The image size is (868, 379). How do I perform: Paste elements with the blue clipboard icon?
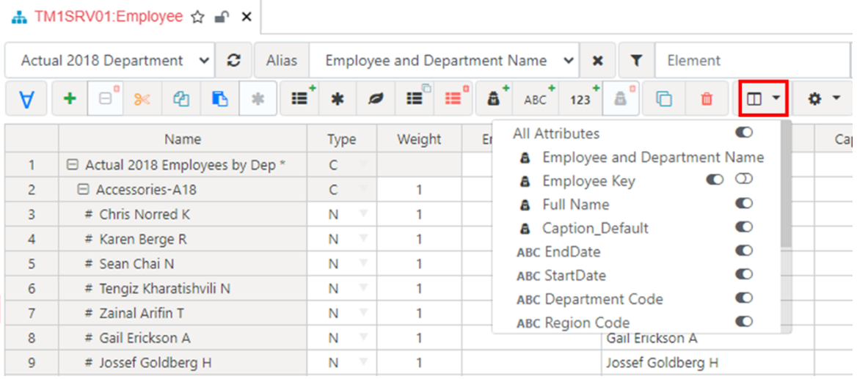[x=220, y=99]
